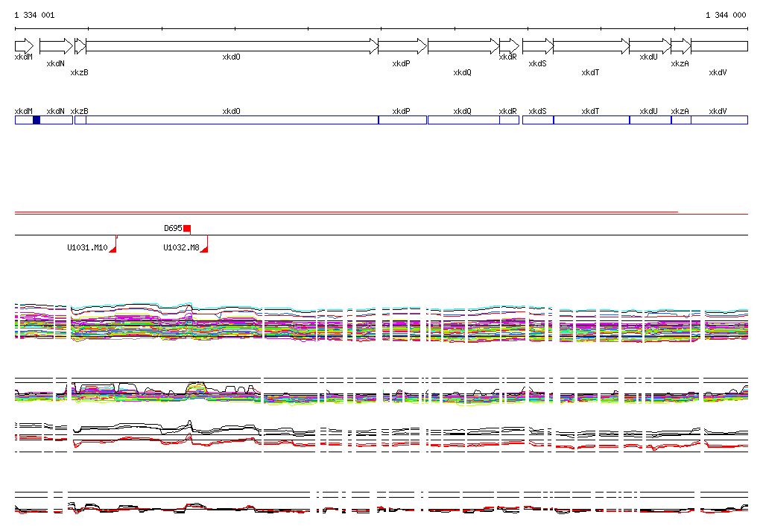Click the xkdR gene arrow
This screenshot has width=763, height=532.
coord(510,46)
